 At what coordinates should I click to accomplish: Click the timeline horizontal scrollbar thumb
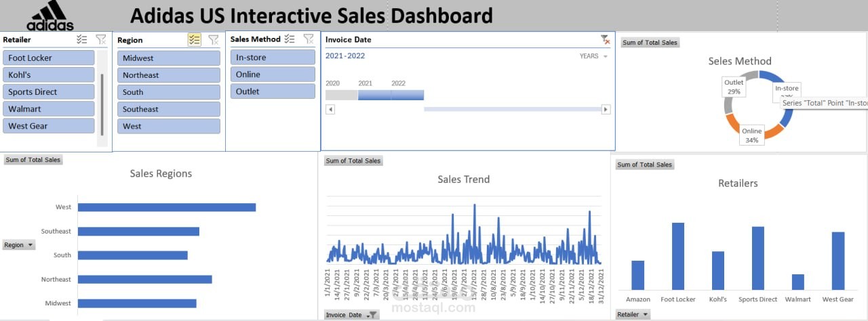click(x=513, y=109)
